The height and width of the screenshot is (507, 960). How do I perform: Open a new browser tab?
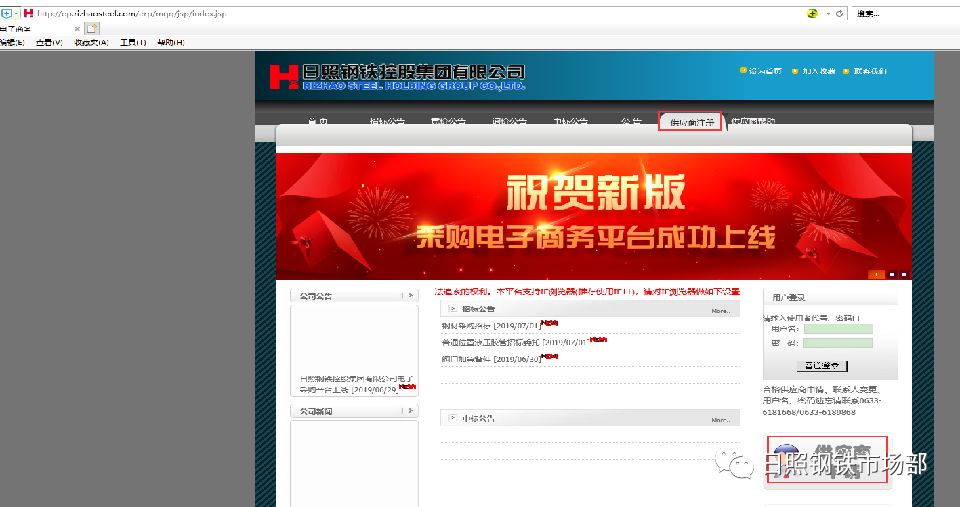(x=92, y=28)
